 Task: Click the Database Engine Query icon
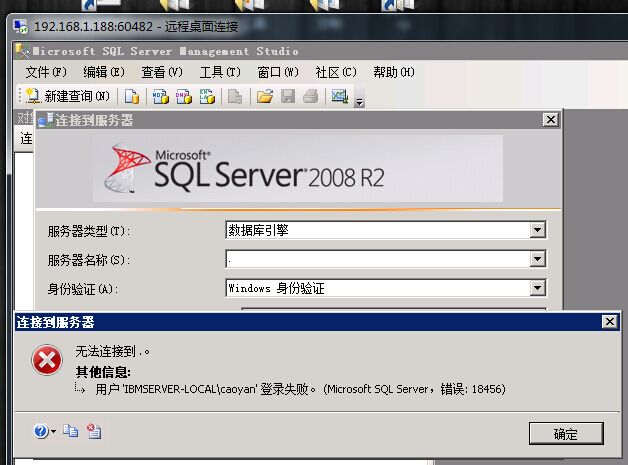point(132,97)
